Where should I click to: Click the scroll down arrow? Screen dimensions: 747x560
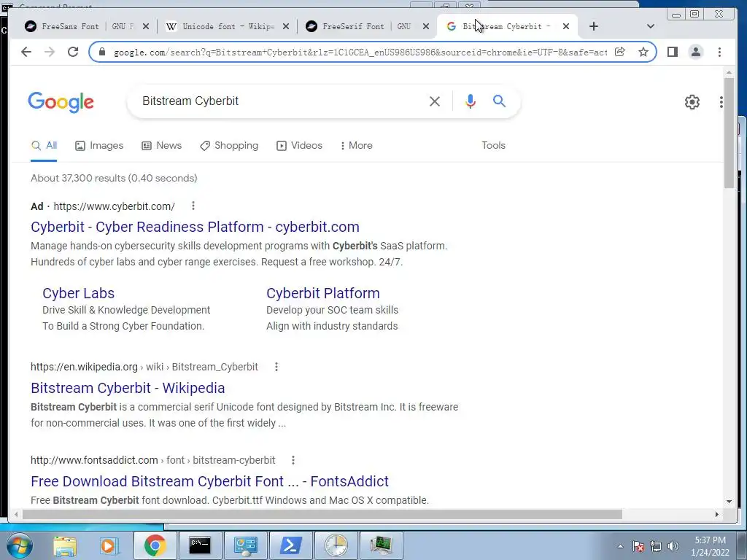click(x=729, y=502)
